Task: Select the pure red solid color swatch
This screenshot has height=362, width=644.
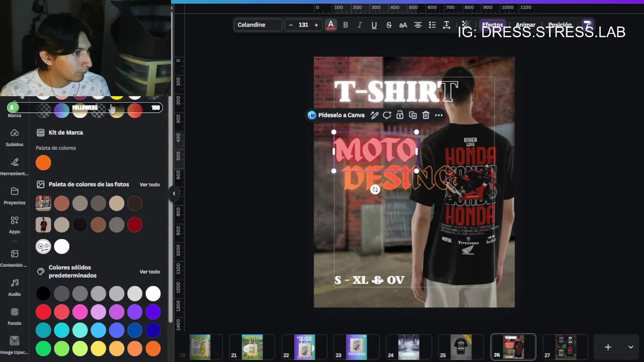Action: 43,312
